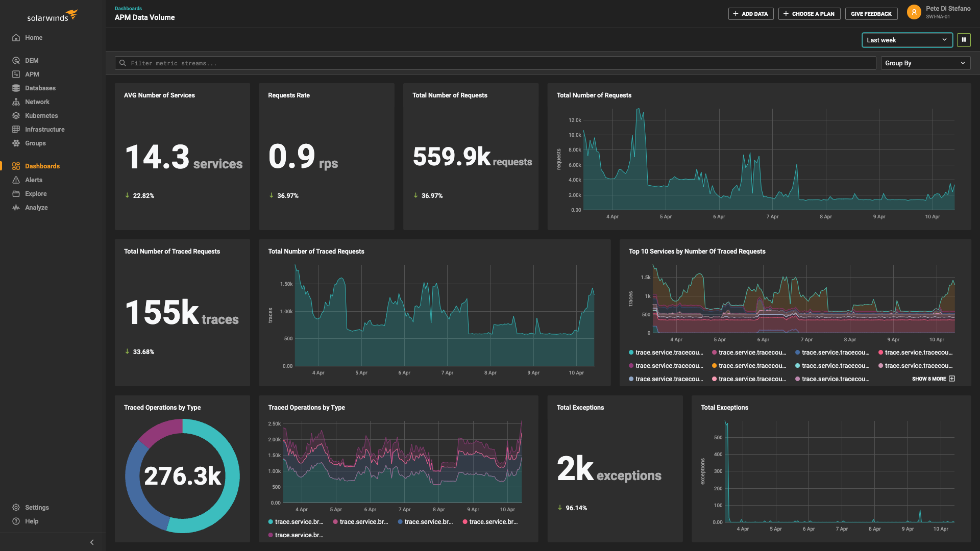Screen dimensions: 980x551
Task: Select the Settings option at bottom sidebar
Action: (36, 507)
